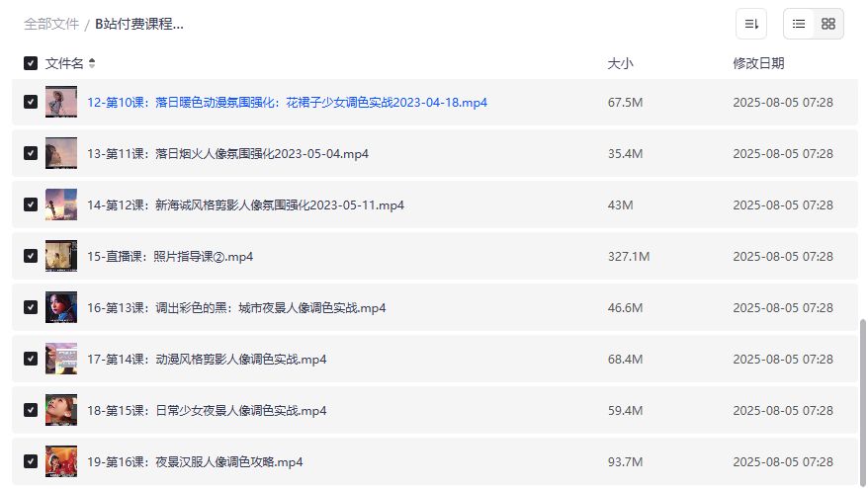The width and height of the screenshot is (868, 489).
Task: Open 18-第15课 日常少女夜景人像 video
Action: [207, 410]
